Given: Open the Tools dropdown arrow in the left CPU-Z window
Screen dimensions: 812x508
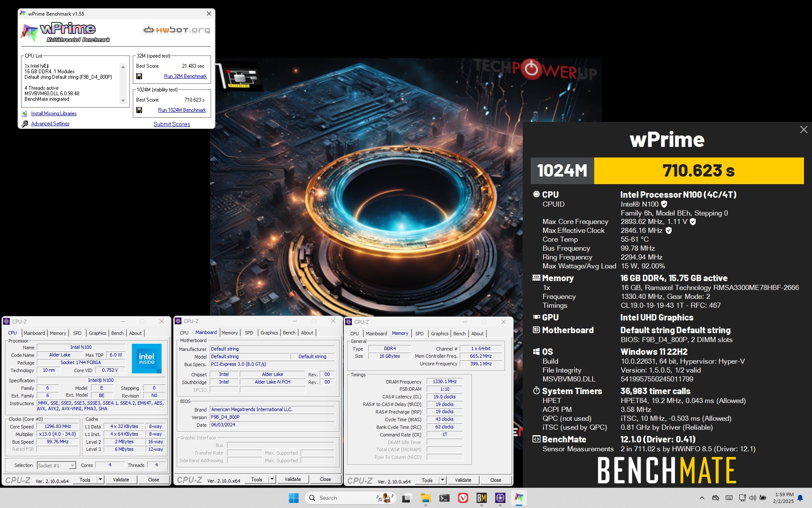Looking at the screenshot, I should [x=100, y=480].
